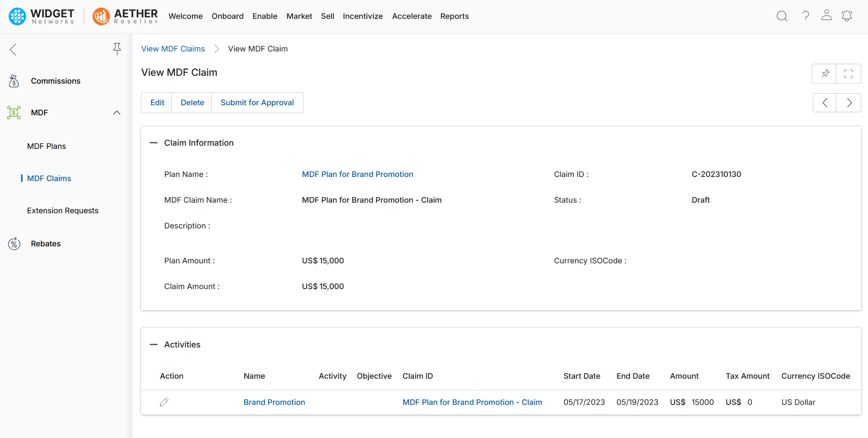Open the Sell menu
Screen dimensions: 868x438
(327, 16)
